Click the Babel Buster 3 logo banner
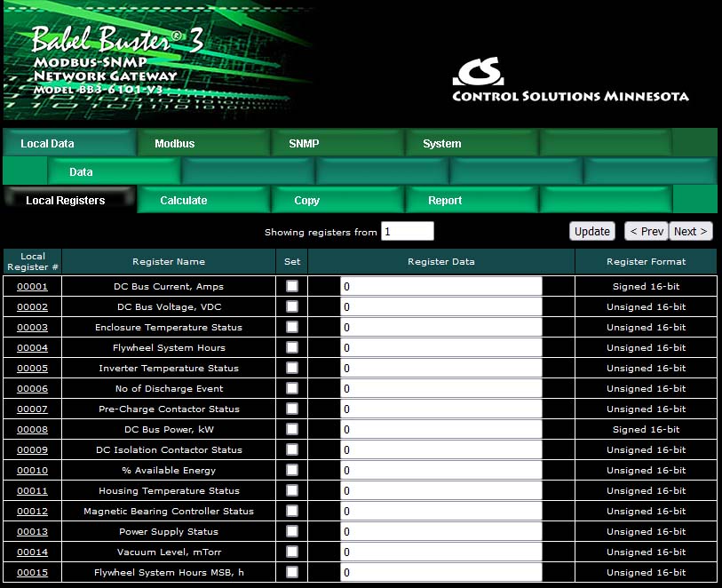Screen dimensions: 722x588 click(158, 61)
